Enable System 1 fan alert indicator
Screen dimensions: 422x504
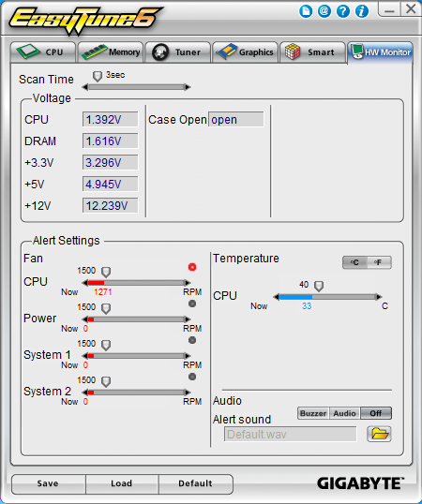click(x=192, y=340)
